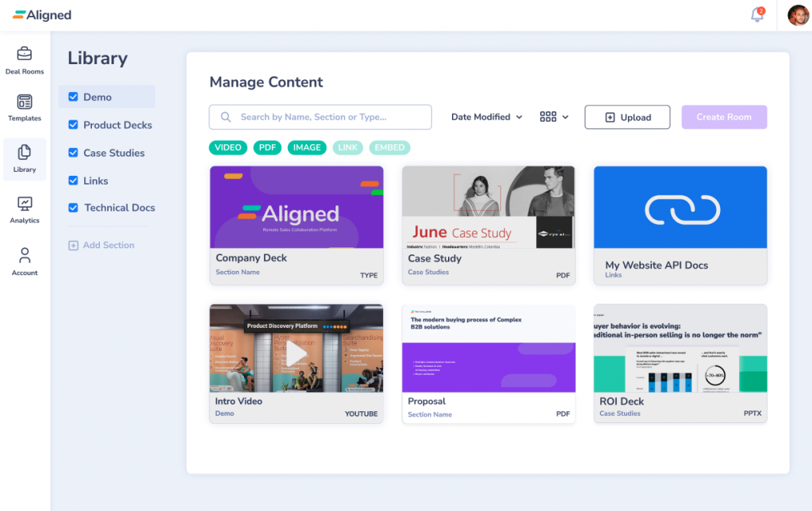Image resolution: width=812 pixels, height=511 pixels.
Task: Click the Upload button
Action: pos(627,116)
